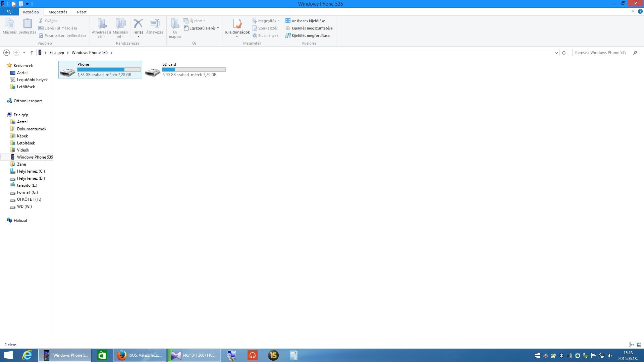Switch to the Firefox RIOS taskbar window
The image size is (644, 362).
[x=140, y=355]
